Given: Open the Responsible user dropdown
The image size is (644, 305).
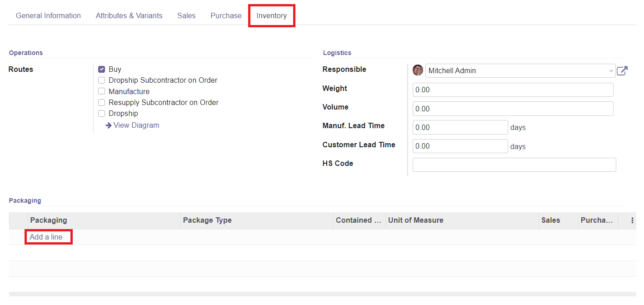Looking at the screenshot, I should 611,70.
